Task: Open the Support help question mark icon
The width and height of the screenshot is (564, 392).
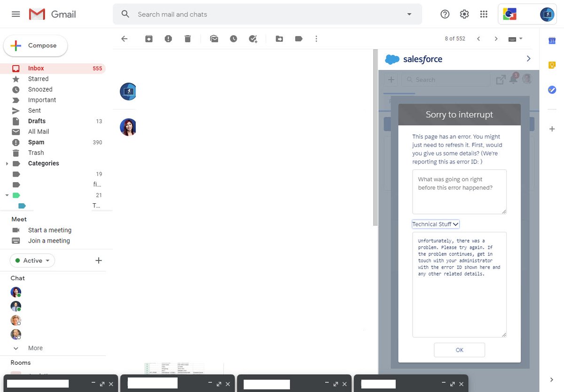Action: pos(445,14)
